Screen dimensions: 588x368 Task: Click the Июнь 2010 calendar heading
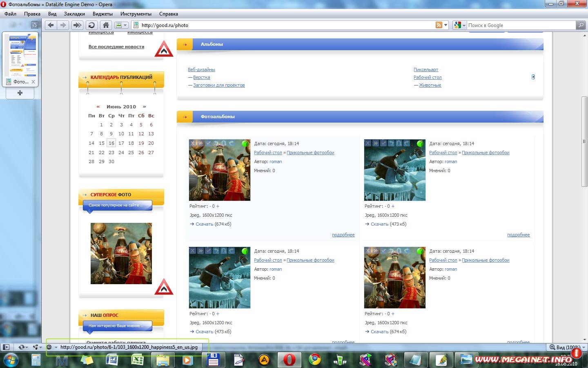click(121, 107)
